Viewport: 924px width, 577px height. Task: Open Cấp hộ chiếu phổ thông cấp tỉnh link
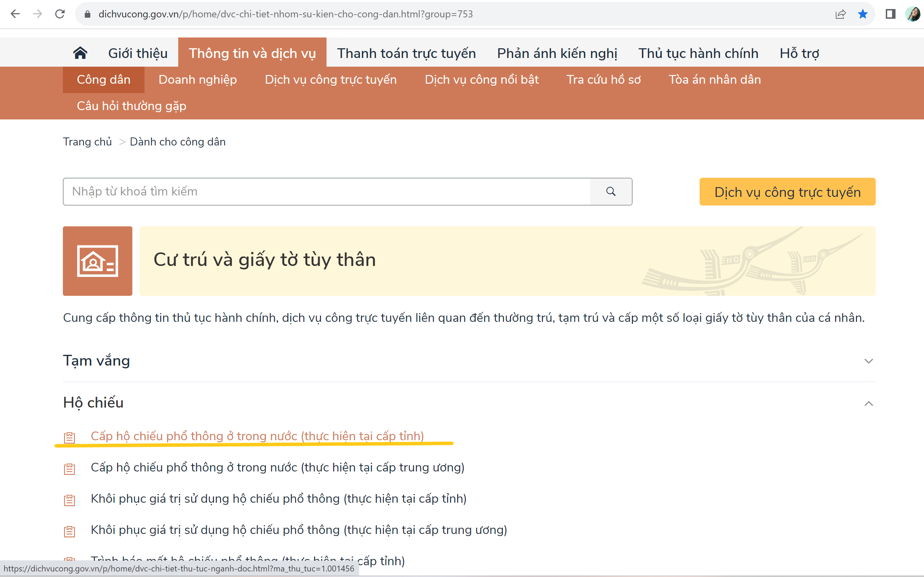(x=257, y=436)
